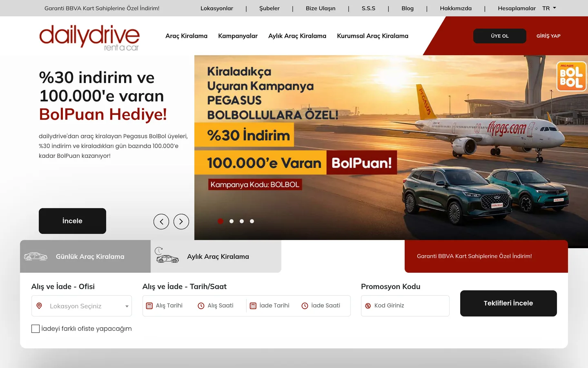Viewport: 588px width, 368px height.
Task: Click the car-with-clock icon on Aylık tab
Action: pos(167,255)
